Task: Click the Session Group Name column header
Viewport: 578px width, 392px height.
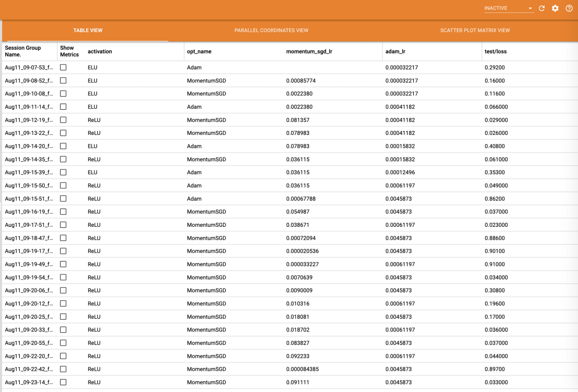Action: click(x=23, y=51)
